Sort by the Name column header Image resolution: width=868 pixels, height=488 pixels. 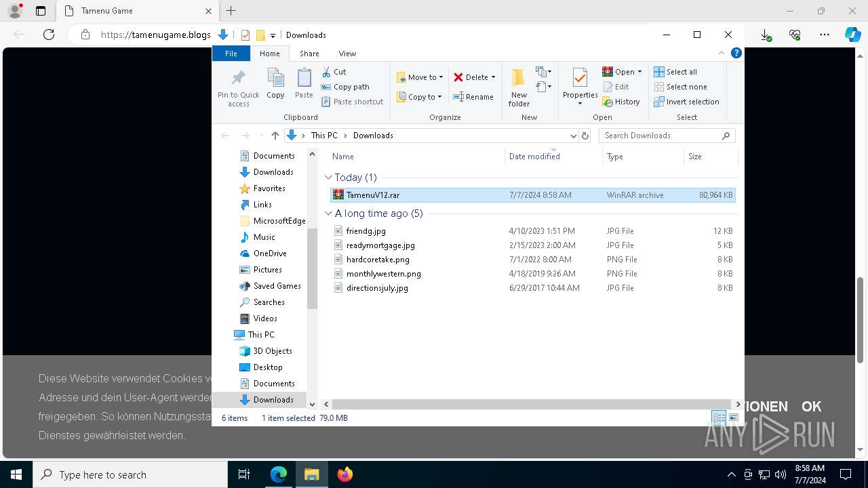point(416,157)
